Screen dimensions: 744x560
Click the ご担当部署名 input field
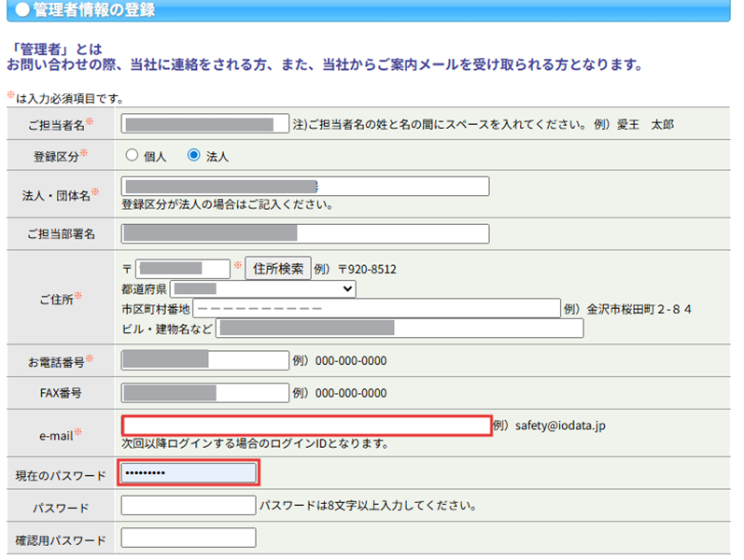click(304, 233)
